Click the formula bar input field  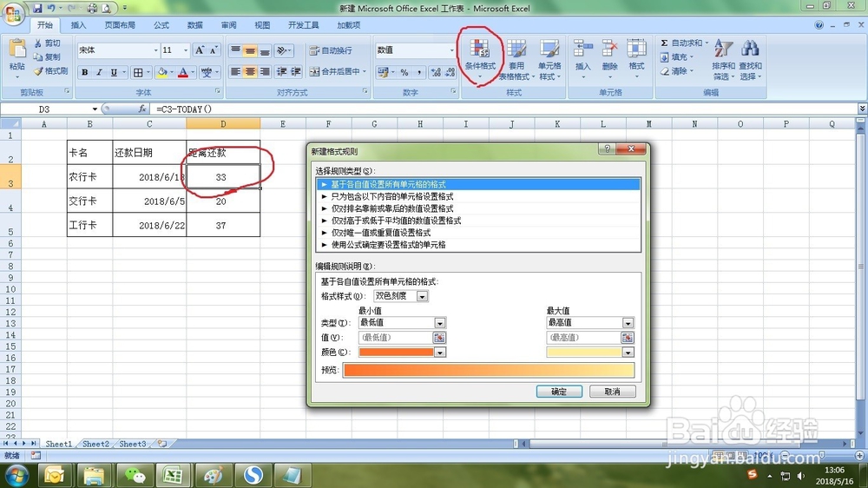pos(503,109)
